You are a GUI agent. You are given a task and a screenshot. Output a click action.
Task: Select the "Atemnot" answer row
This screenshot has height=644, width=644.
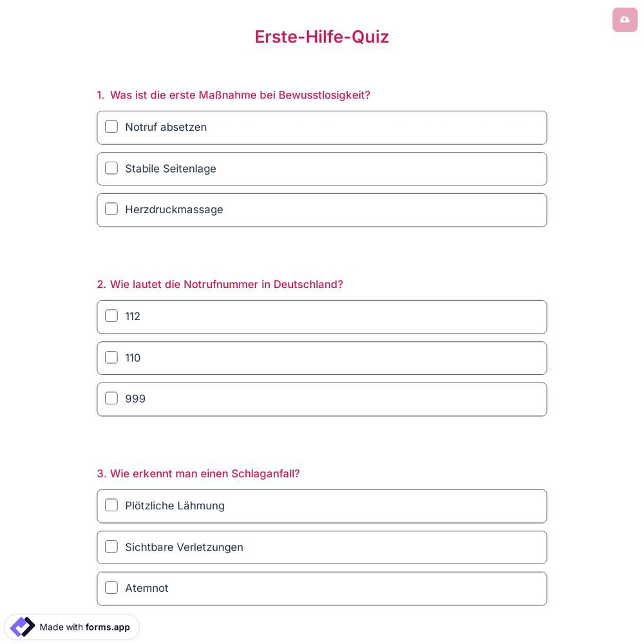tap(322, 588)
